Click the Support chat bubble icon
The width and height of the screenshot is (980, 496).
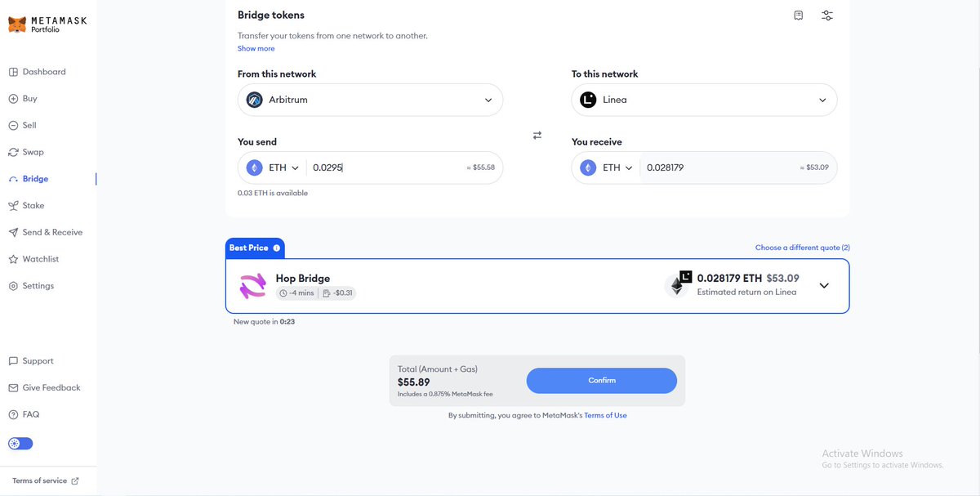pos(13,361)
